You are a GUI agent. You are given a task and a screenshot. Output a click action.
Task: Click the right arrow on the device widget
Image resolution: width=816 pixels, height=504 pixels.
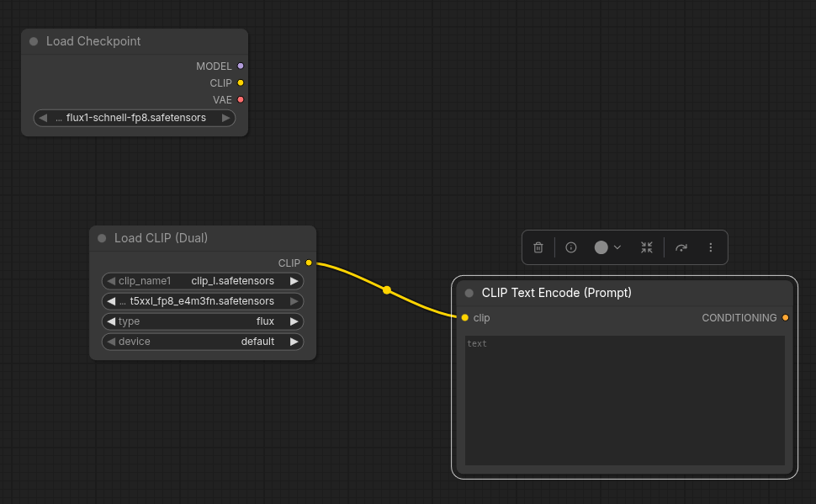pos(294,342)
